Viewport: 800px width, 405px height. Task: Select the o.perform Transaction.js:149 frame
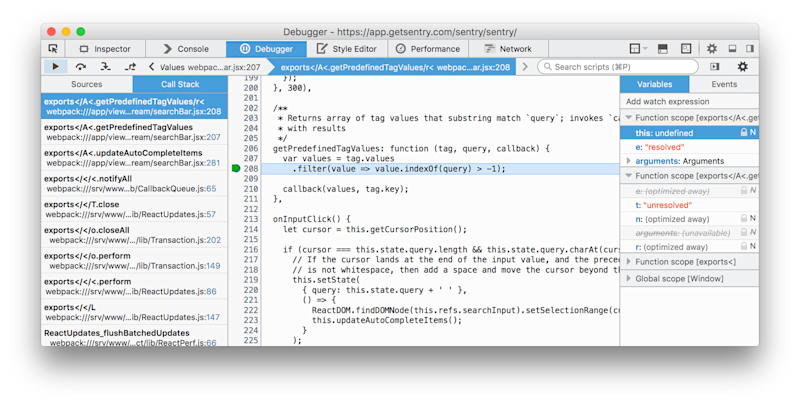134,261
